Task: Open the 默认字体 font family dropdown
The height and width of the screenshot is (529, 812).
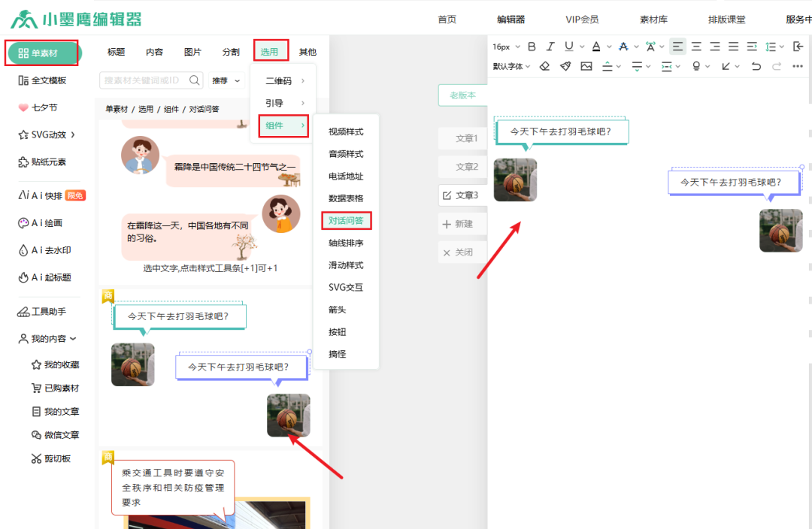Action: (x=511, y=66)
